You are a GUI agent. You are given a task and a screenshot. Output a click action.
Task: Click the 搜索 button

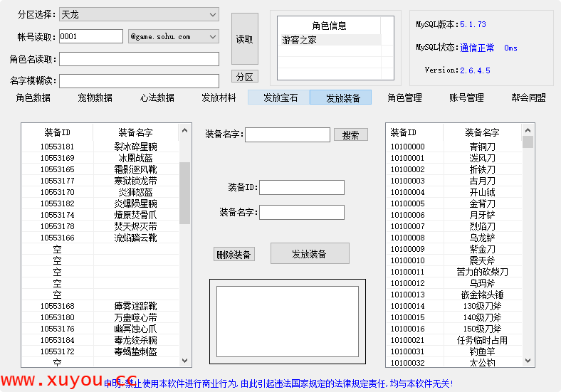coord(350,134)
